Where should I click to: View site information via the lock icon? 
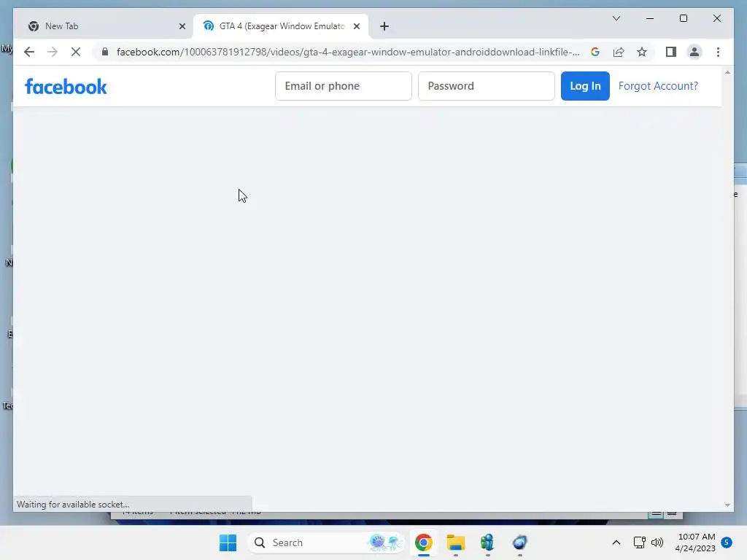pos(105,52)
